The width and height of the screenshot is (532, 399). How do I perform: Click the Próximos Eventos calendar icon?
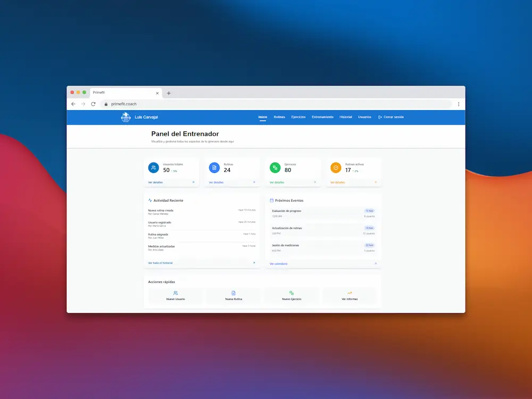[271, 201]
